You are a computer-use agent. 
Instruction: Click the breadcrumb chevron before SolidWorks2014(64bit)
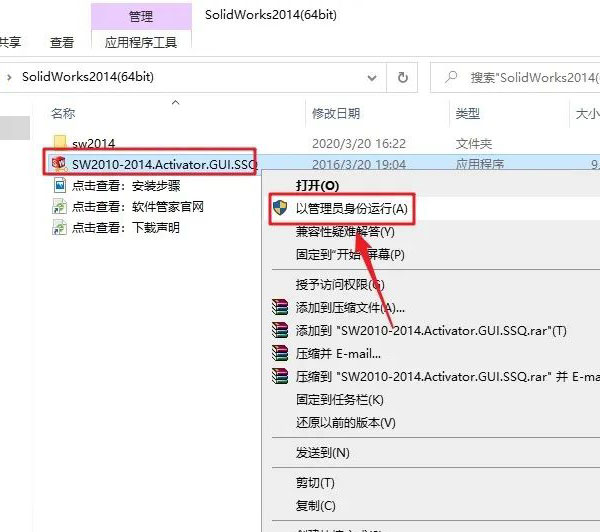pyautogui.click(x=9, y=77)
